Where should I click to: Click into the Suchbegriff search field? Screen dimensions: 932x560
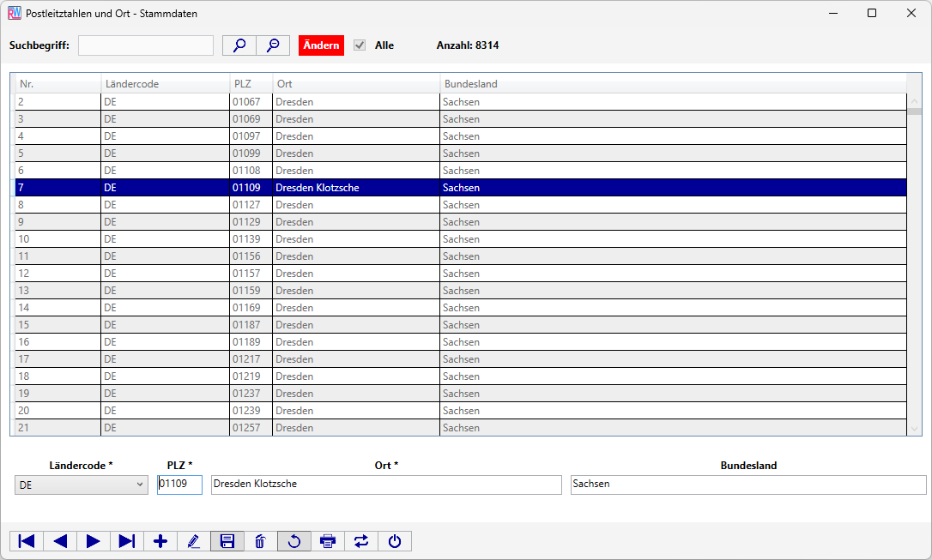(146, 45)
